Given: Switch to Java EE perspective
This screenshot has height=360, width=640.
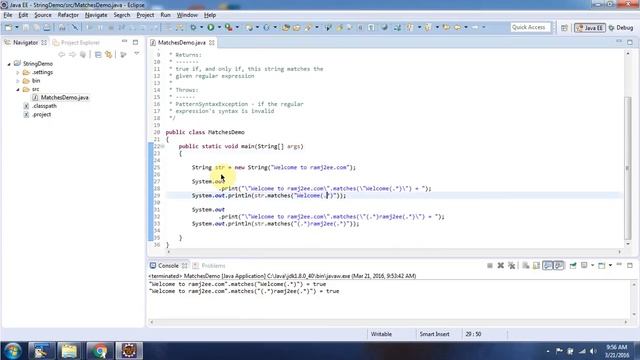Looking at the screenshot, I should tap(589, 28).
